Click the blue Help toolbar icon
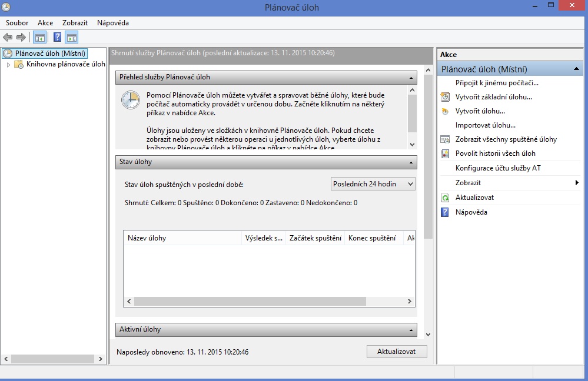588x381 pixels. 57,38
